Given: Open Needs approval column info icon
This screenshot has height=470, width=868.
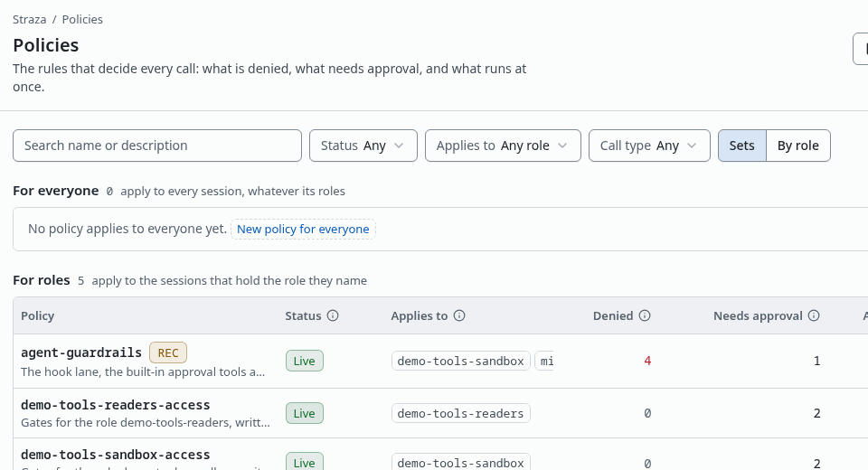Looking at the screenshot, I should (x=814, y=315).
